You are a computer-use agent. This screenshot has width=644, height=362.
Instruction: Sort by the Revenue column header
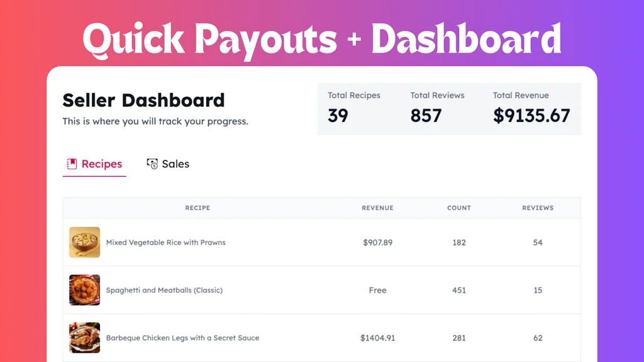coord(377,208)
